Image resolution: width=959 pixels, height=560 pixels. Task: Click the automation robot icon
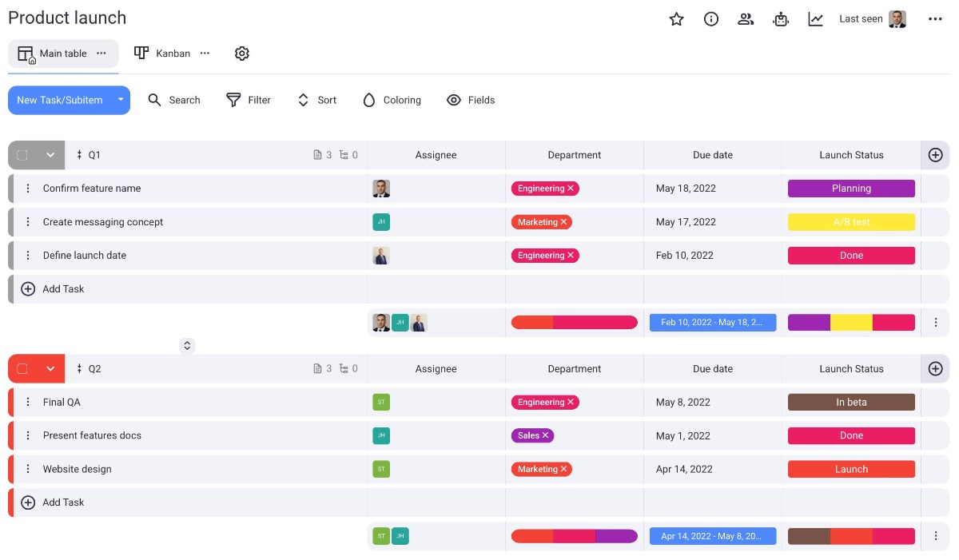(x=781, y=19)
